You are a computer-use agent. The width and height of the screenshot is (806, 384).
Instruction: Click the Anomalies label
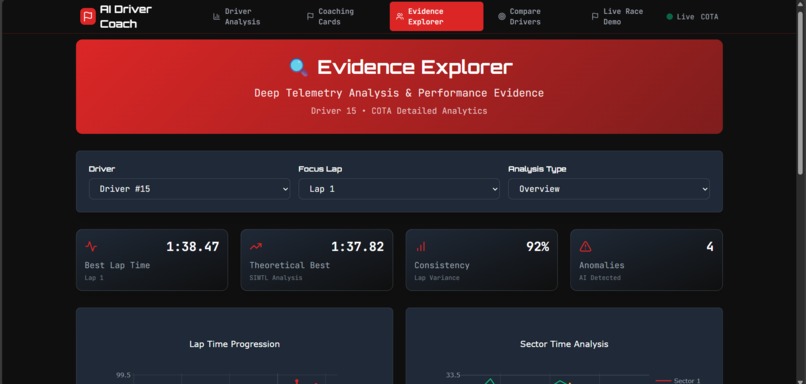[602, 265]
